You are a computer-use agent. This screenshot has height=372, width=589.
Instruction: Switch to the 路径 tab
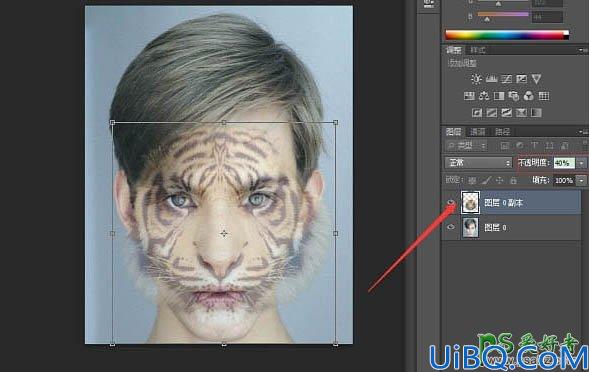pyautogui.click(x=502, y=132)
